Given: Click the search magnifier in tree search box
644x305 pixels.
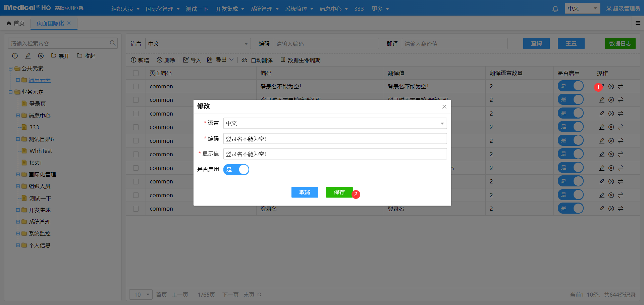Looking at the screenshot, I should (113, 43).
